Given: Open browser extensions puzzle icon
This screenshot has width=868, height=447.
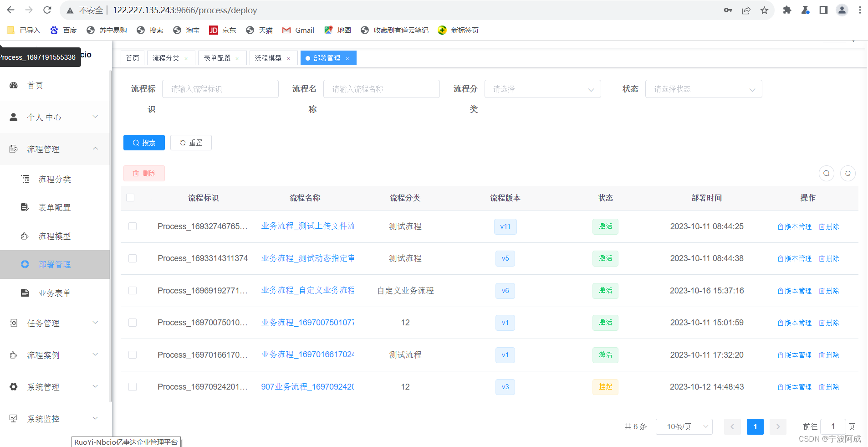Looking at the screenshot, I should click(x=787, y=10).
